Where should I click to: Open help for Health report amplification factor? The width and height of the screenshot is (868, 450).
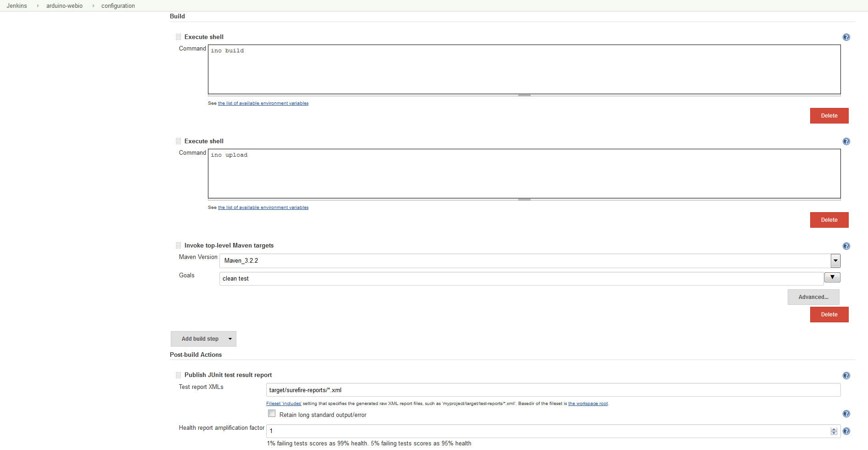tap(846, 431)
